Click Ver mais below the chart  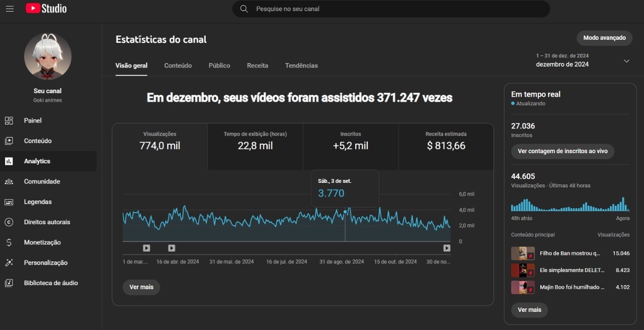[141, 287]
